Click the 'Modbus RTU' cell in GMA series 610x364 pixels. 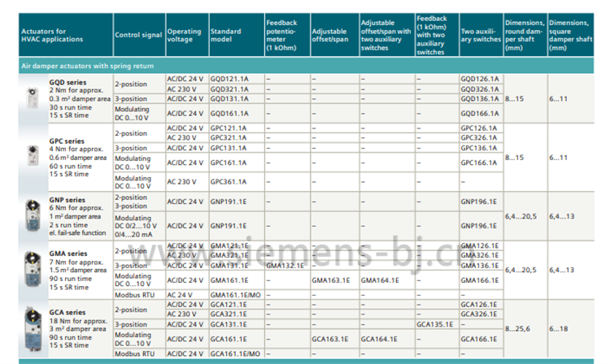click(134, 295)
